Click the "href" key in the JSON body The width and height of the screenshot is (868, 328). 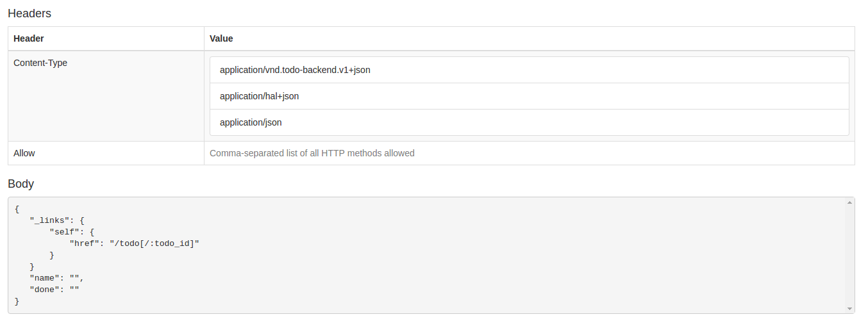click(85, 243)
